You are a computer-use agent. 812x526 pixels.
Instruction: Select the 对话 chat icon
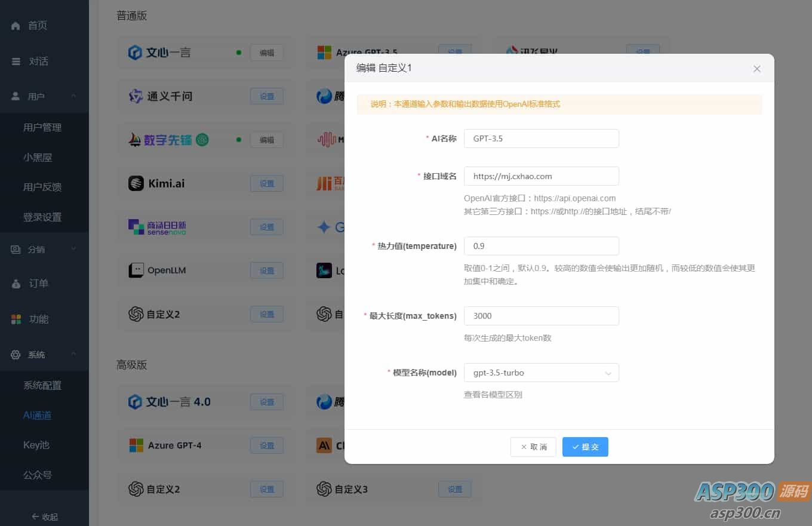(15, 60)
